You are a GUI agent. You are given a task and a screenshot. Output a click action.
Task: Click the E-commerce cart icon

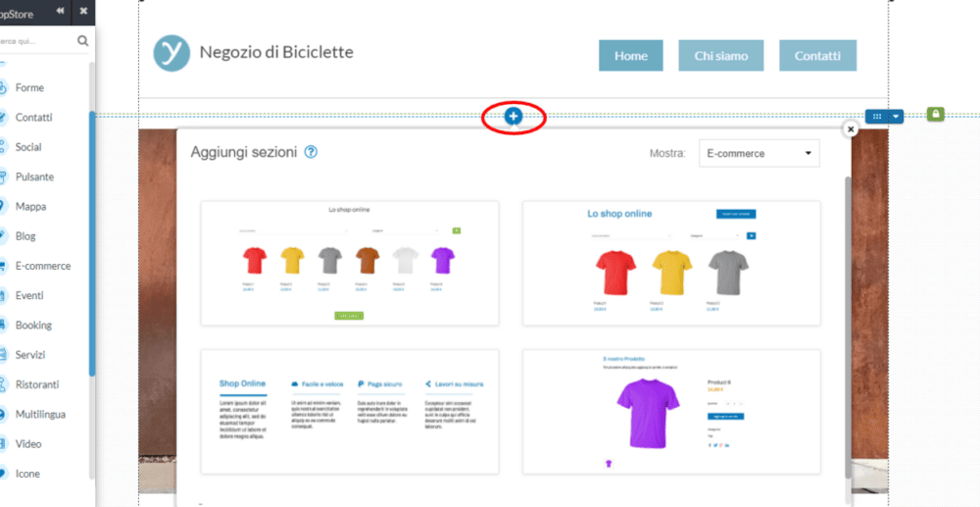pyautogui.click(x=3, y=266)
